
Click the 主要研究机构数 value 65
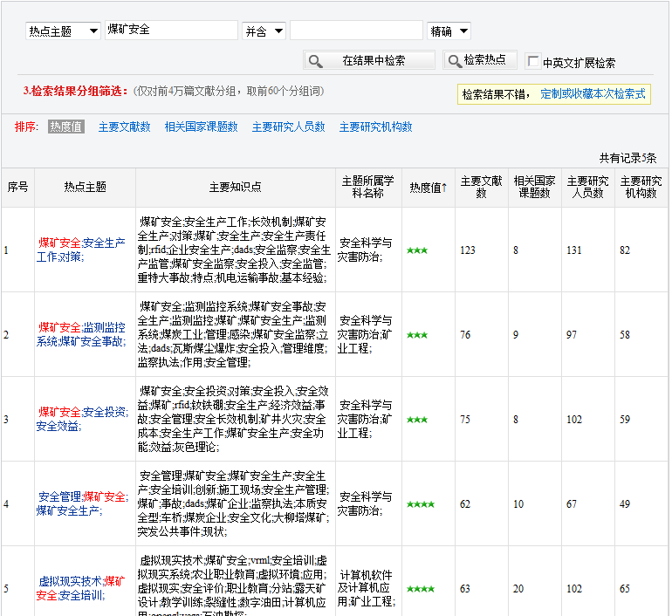tap(625, 589)
